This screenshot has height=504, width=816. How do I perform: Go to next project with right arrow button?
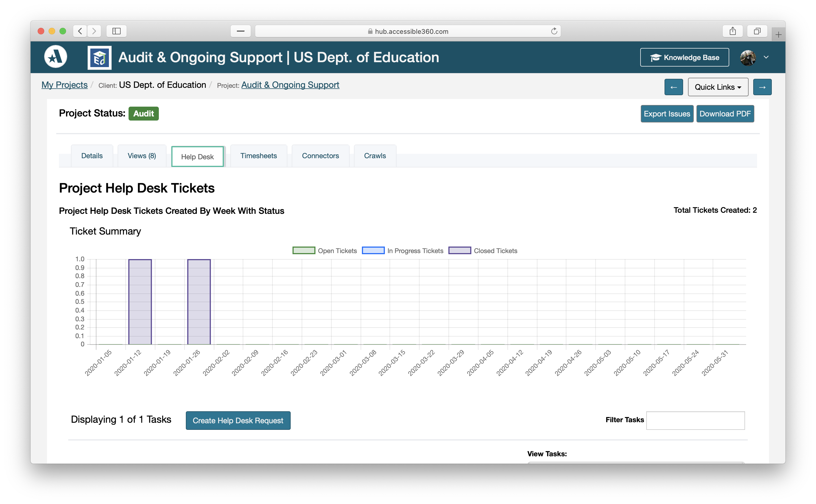click(x=762, y=87)
